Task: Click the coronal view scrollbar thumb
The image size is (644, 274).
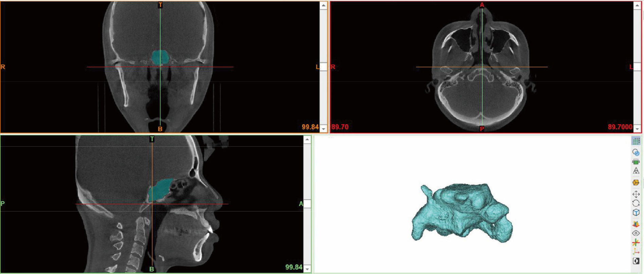Action: (x=323, y=67)
